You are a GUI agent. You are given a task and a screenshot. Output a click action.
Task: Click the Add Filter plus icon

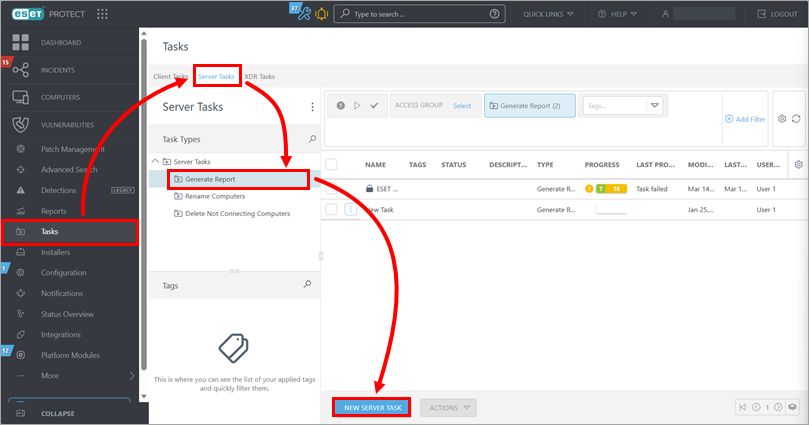(x=729, y=119)
